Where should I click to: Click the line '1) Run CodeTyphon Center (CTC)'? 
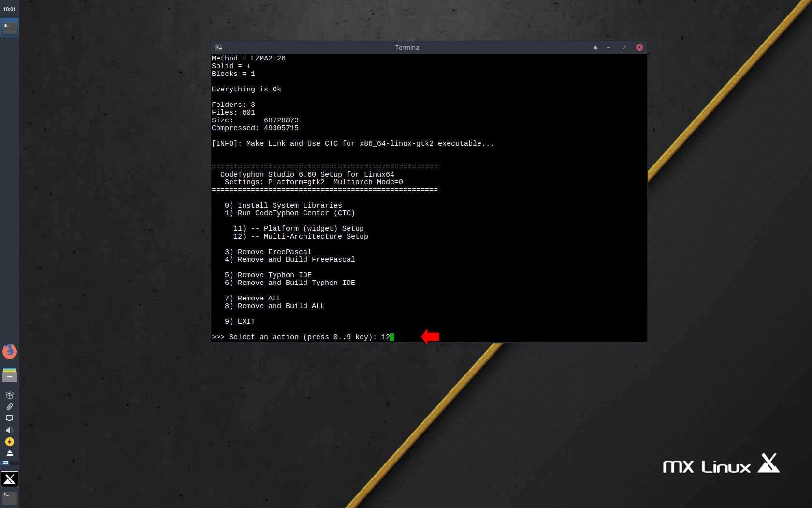pyautogui.click(x=290, y=213)
